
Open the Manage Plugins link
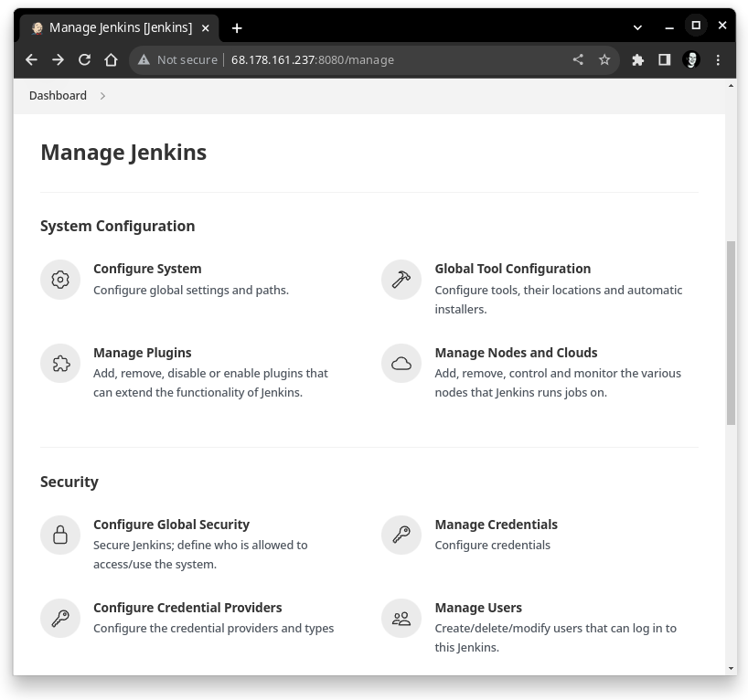click(143, 353)
